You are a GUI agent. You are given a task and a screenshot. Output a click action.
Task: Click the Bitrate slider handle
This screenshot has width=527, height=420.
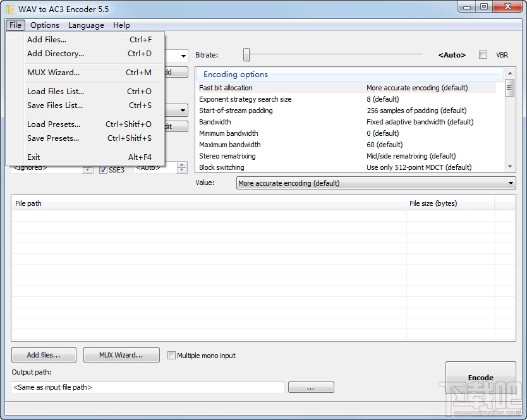click(246, 55)
